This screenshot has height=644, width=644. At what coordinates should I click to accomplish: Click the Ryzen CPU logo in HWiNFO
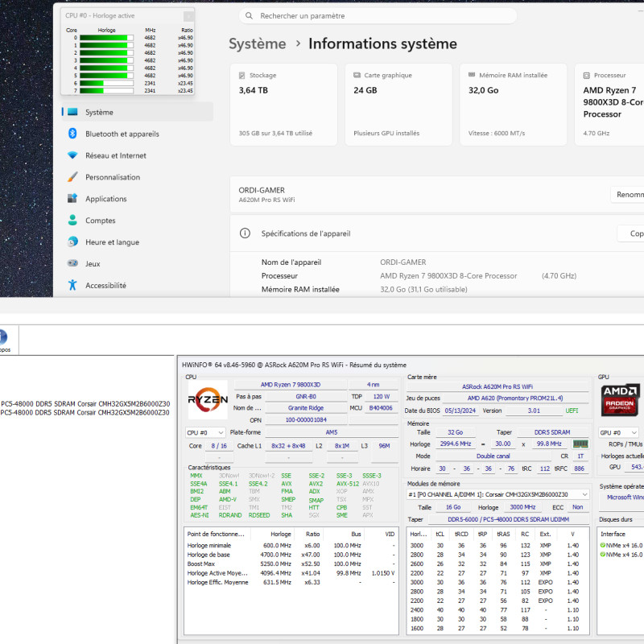point(208,400)
